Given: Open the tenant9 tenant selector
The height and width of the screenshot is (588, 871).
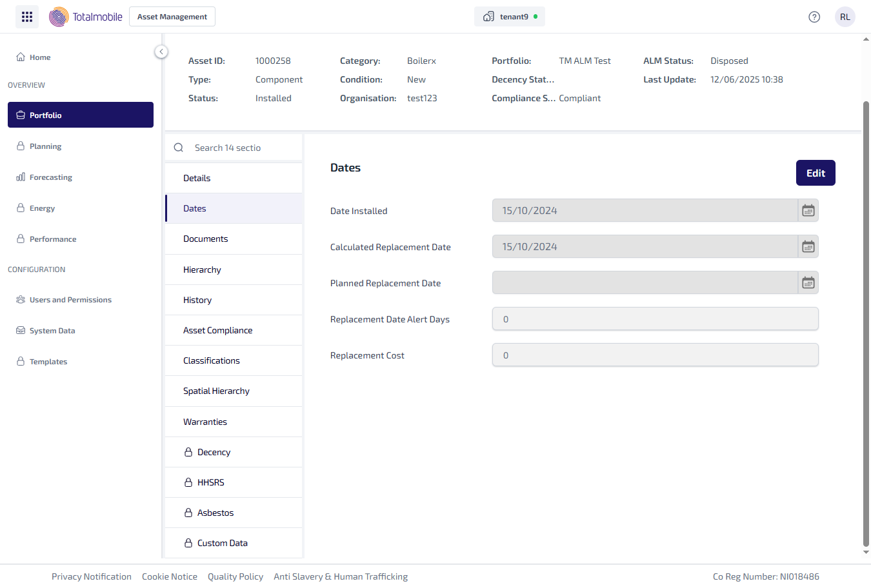Looking at the screenshot, I should click(x=509, y=17).
